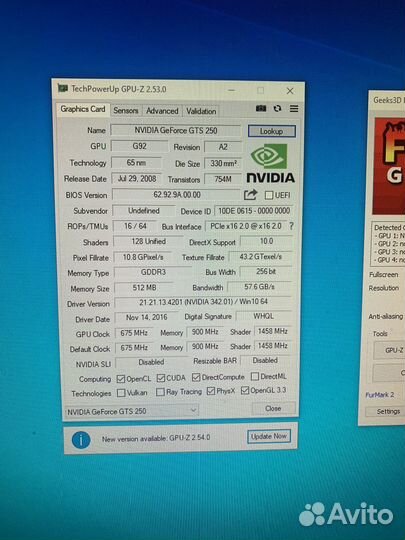Viewport: 405px width, 540px height.
Task: Click the Device ID value 10DE 0615
Action: pos(254,210)
